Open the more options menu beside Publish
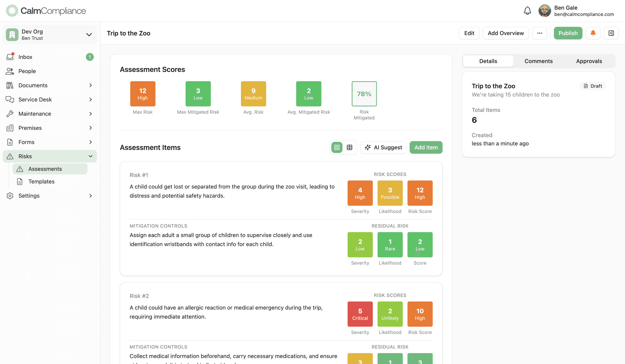Image resolution: width=625 pixels, height=364 pixels. (540, 33)
